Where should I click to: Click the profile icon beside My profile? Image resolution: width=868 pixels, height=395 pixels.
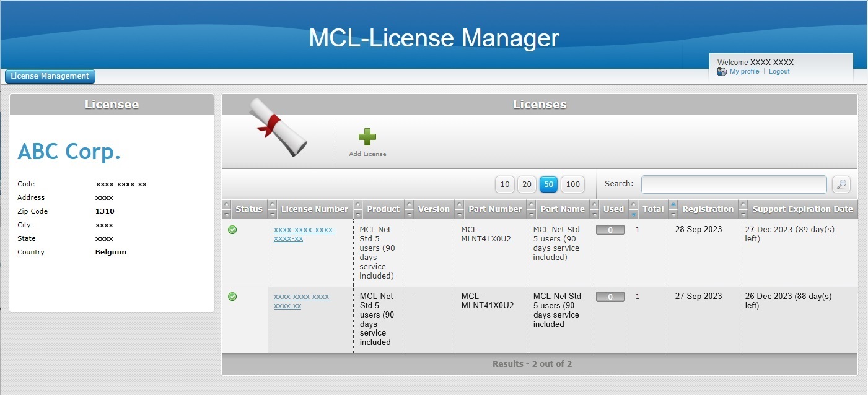click(722, 72)
